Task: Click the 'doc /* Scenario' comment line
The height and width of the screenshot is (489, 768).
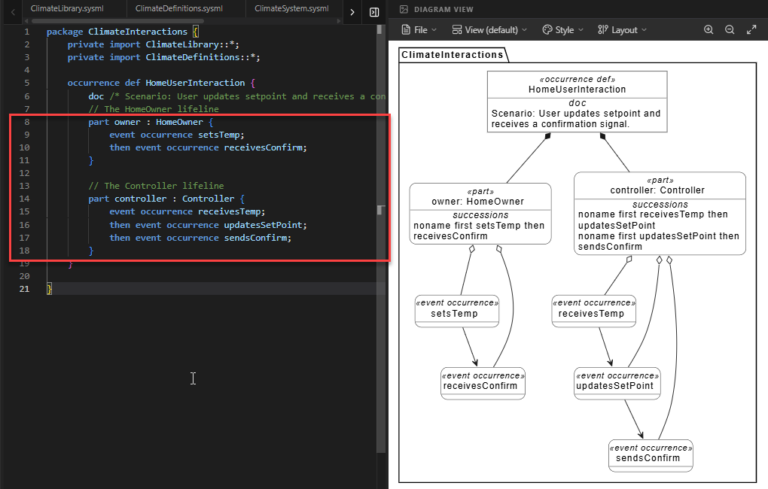Action: (x=237, y=97)
